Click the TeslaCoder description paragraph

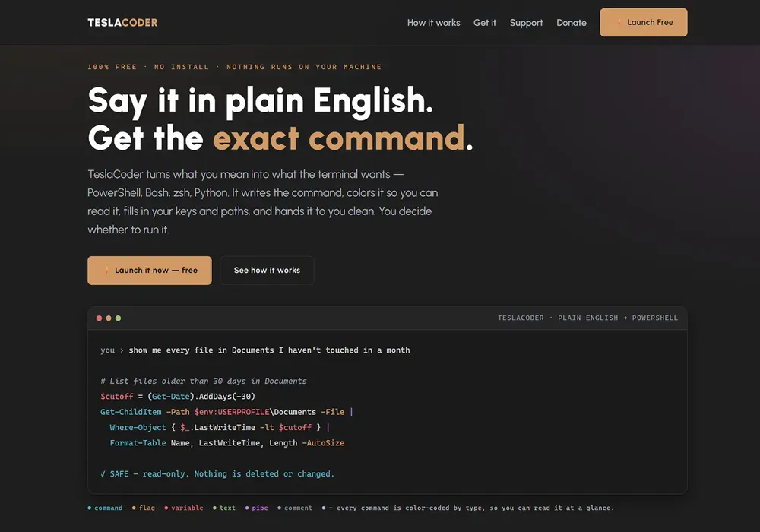coord(263,201)
